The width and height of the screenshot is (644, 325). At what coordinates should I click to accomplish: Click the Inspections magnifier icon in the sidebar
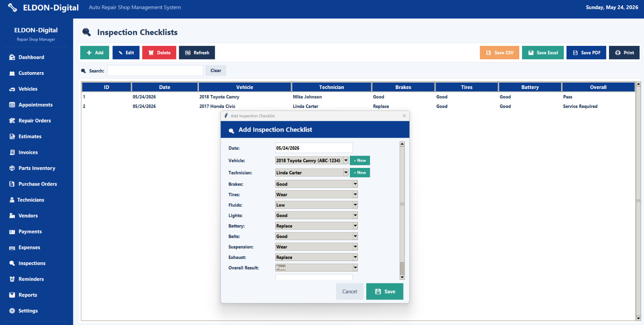coord(12,263)
